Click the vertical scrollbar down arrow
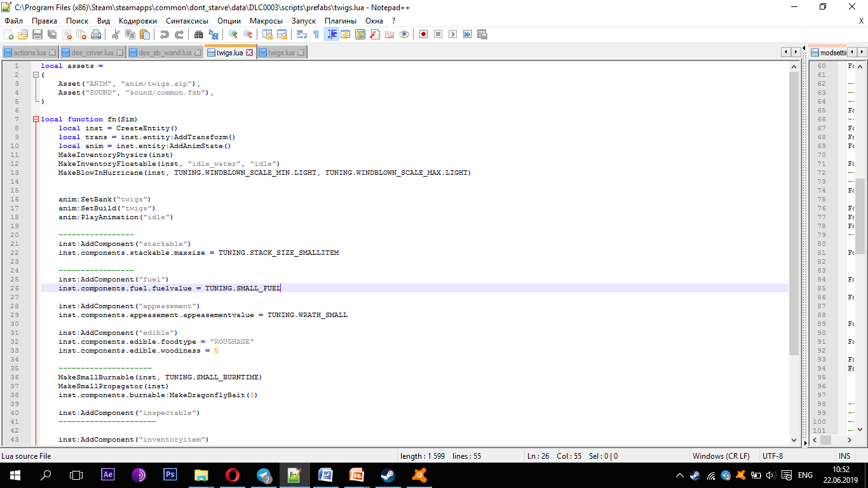The width and height of the screenshot is (868, 488). point(794,440)
